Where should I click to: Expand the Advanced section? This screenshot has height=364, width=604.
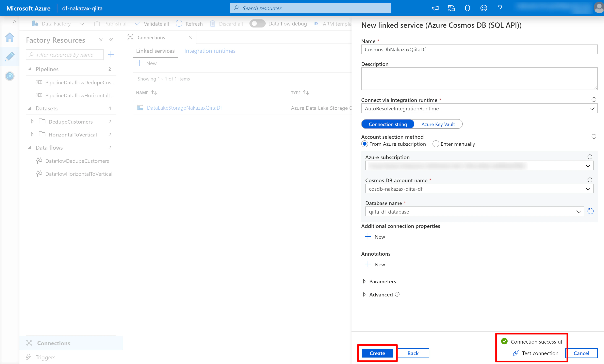(364, 294)
